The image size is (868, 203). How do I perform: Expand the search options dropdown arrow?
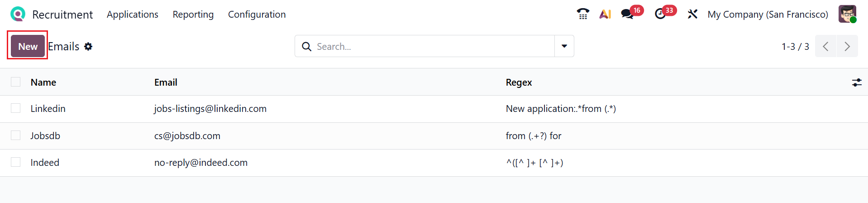pyautogui.click(x=564, y=46)
